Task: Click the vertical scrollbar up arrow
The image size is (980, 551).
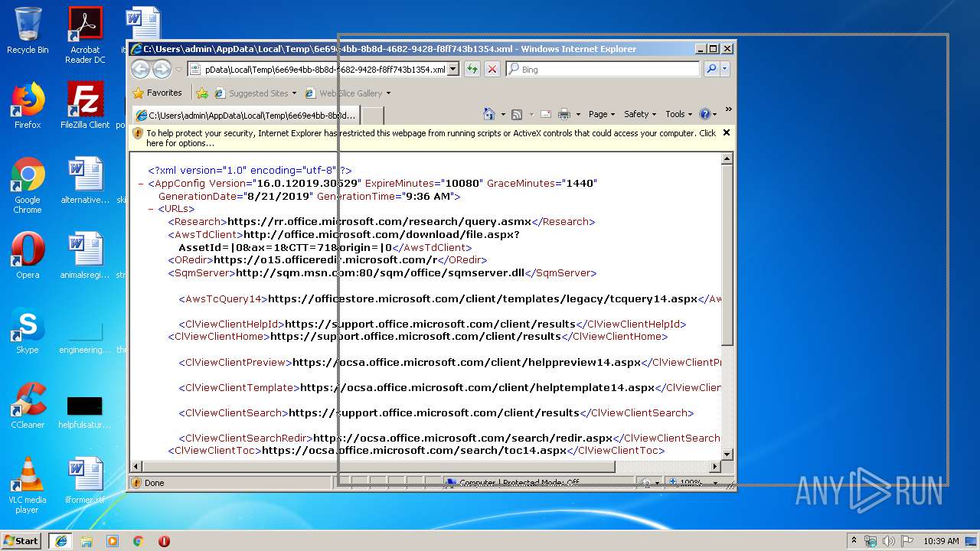Action: (727, 158)
